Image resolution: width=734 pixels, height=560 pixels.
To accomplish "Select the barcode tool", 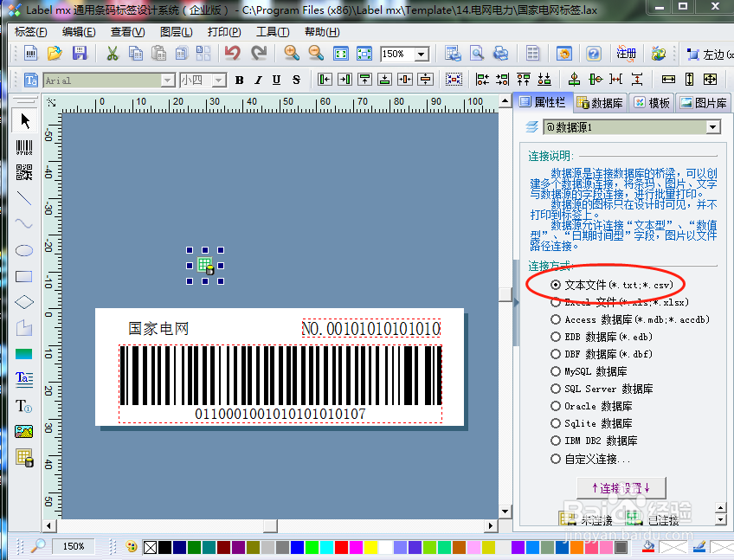I will 24,147.
